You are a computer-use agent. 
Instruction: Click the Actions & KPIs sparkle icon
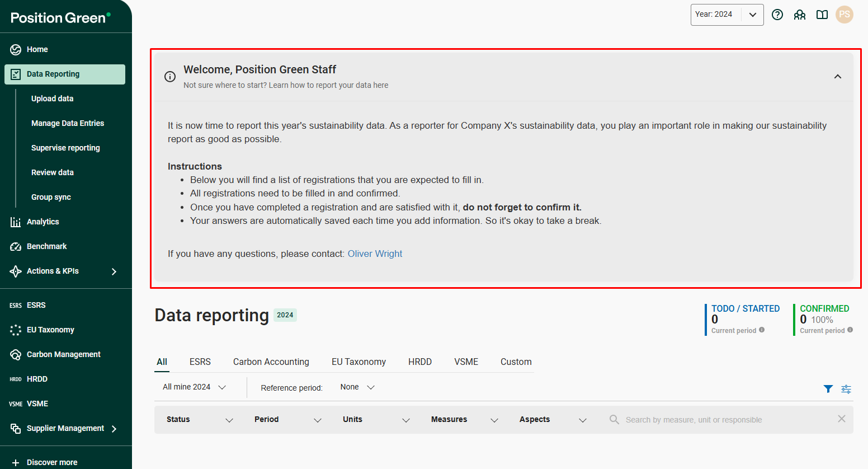tap(16, 271)
